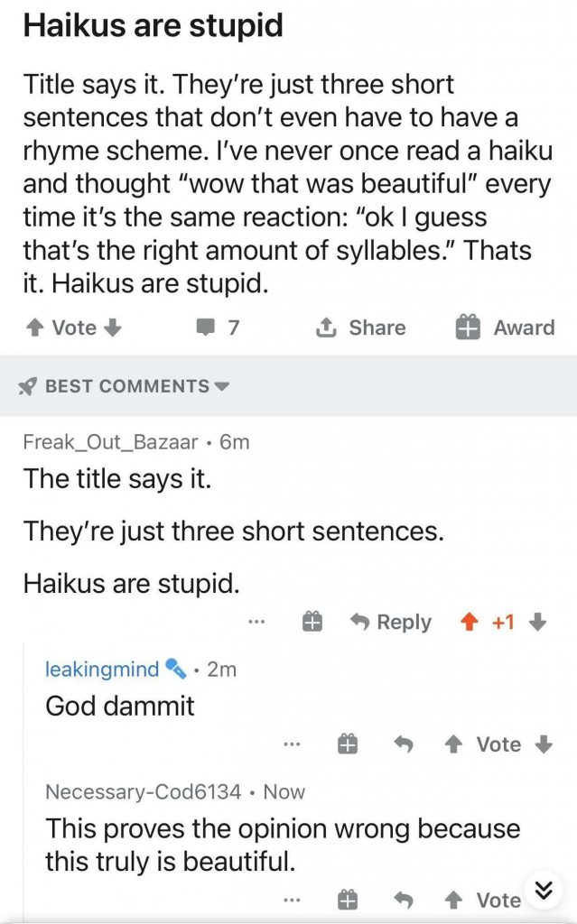Open Freak_Out_Bazaar's user profile
577x924 pixels.
[x=110, y=442]
